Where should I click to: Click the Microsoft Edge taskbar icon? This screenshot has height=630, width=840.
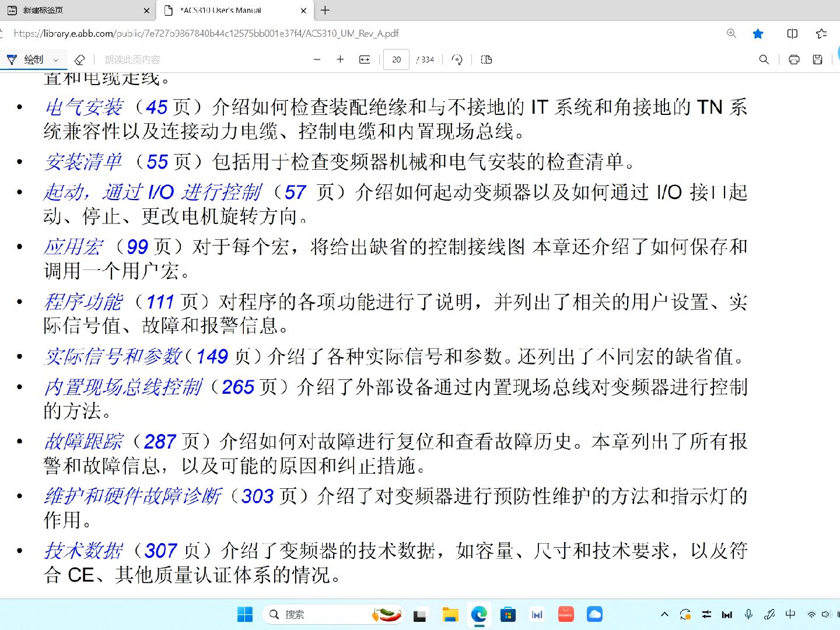tap(479, 614)
